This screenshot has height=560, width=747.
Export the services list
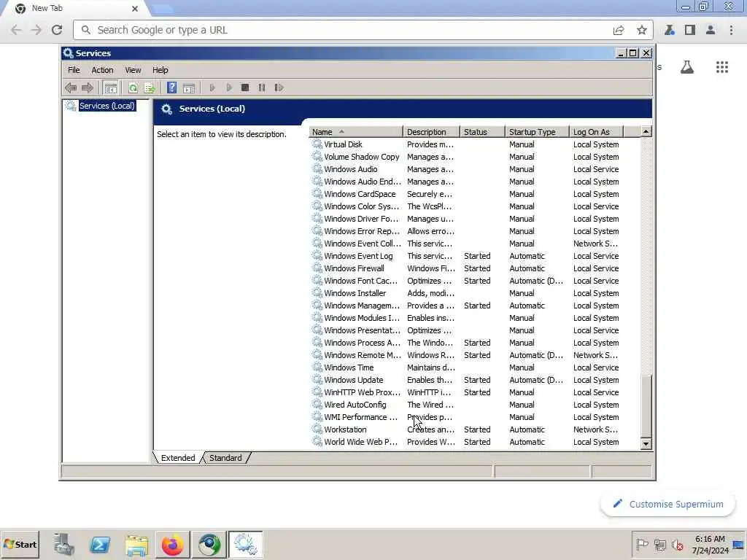[150, 87]
